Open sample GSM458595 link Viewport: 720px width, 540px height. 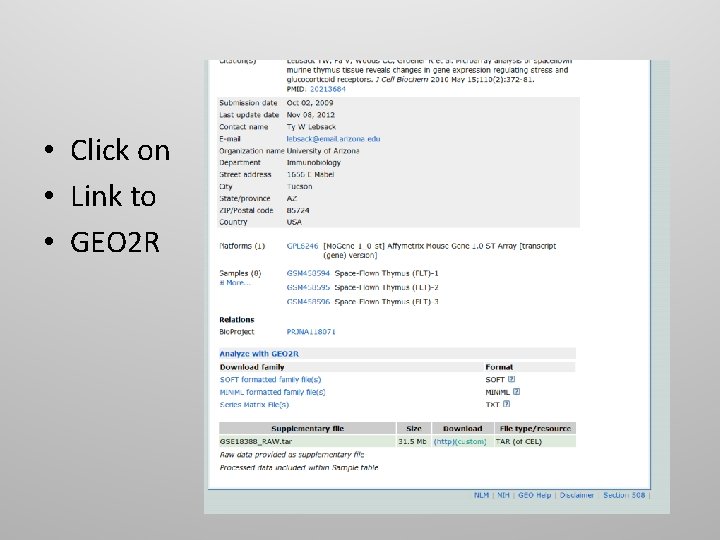pyautogui.click(x=308, y=287)
